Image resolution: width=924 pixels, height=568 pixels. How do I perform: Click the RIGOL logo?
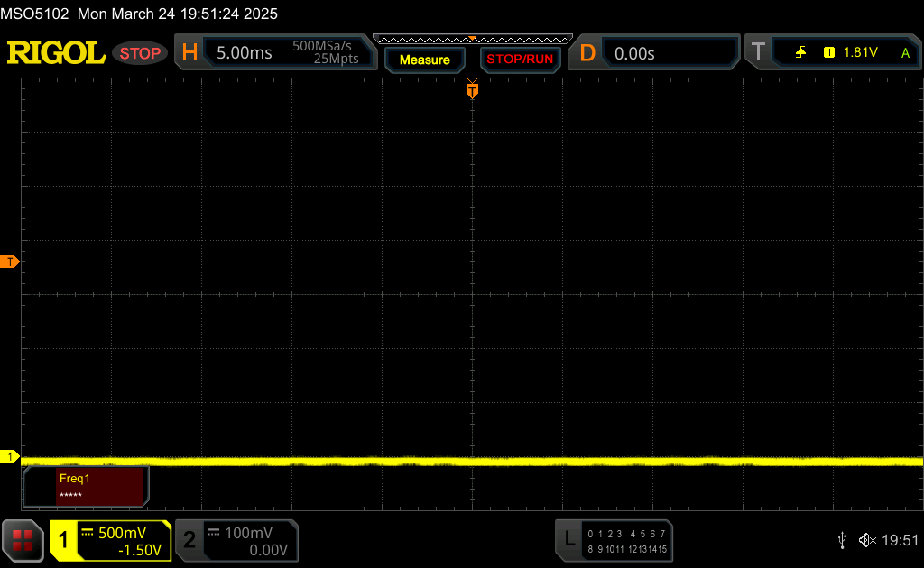[x=56, y=53]
